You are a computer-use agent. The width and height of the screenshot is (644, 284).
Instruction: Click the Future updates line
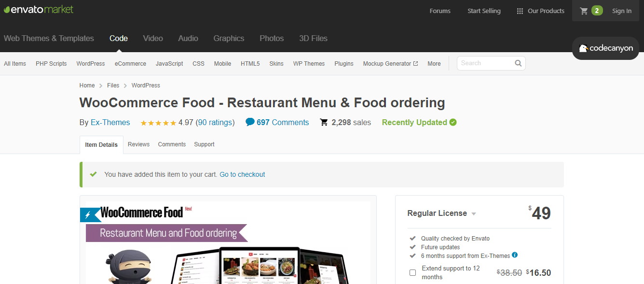pos(440,247)
